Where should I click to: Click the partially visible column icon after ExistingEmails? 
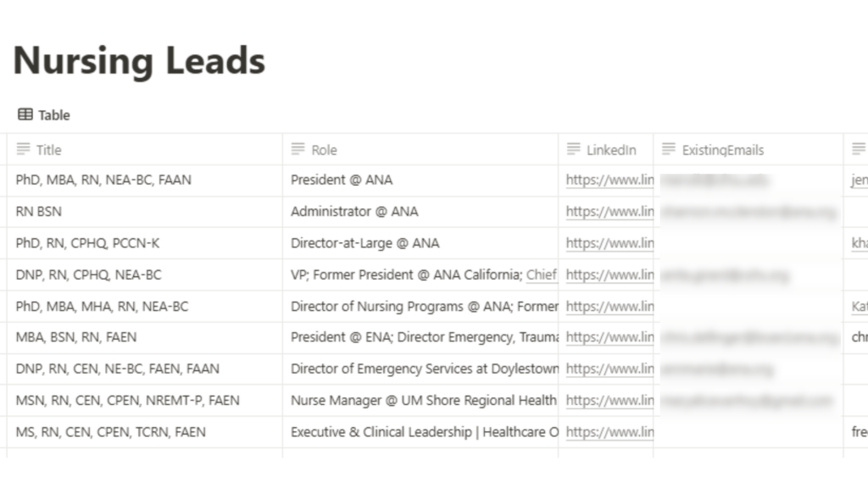click(859, 149)
